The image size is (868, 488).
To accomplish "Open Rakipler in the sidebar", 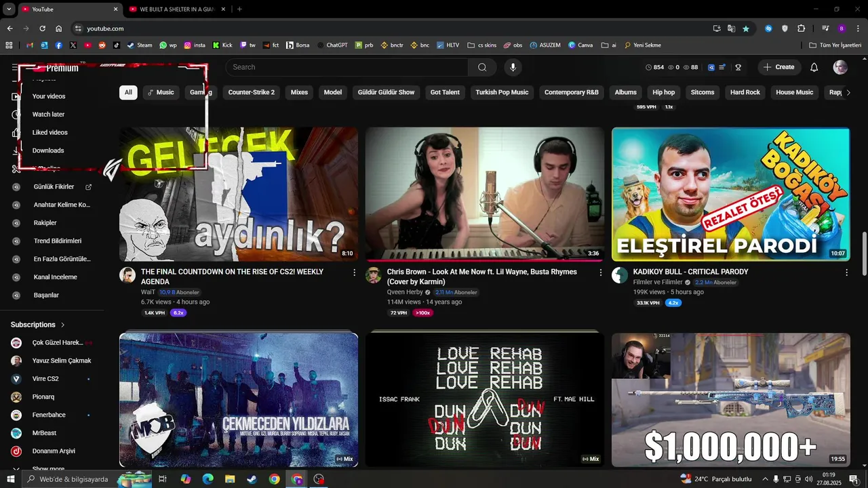I will click(x=45, y=223).
